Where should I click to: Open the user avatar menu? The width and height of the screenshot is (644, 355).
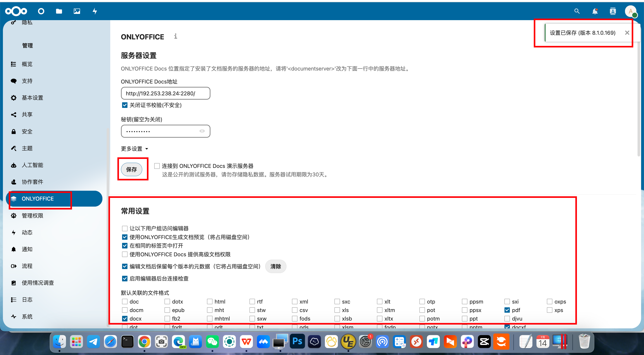(x=631, y=11)
